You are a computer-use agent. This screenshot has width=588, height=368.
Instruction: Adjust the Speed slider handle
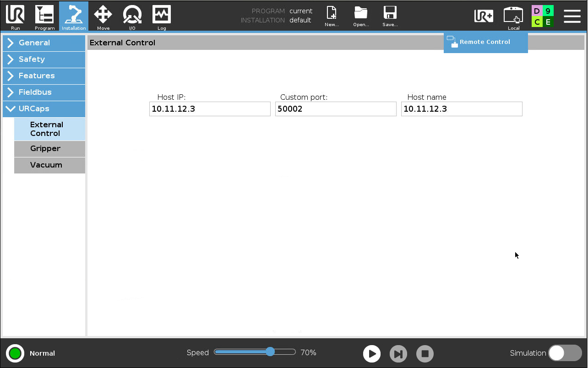pyautogui.click(x=270, y=352)
